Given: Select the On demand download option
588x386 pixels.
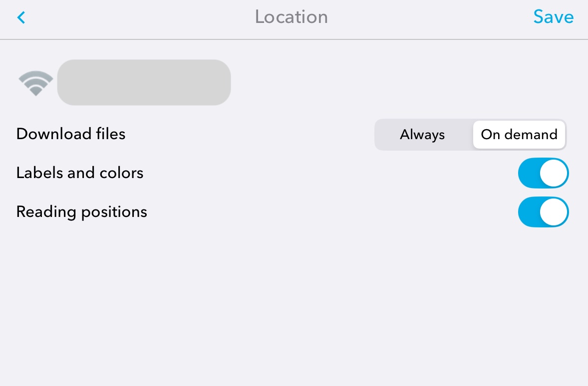Looking at the screenshot, I should coord(519,135).
